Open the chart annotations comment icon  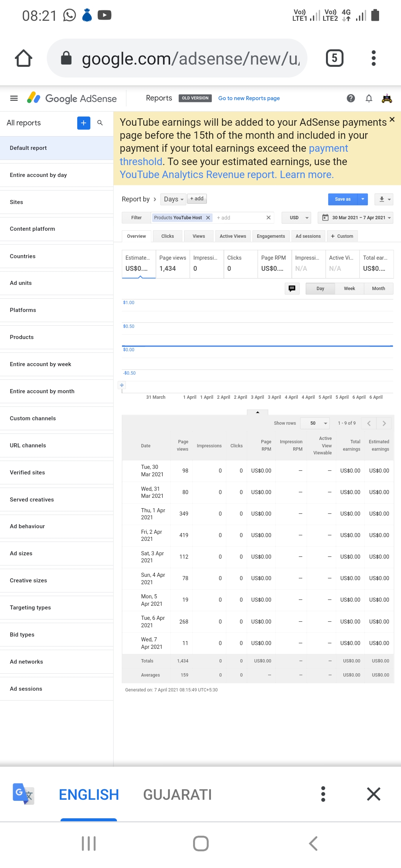292,289
